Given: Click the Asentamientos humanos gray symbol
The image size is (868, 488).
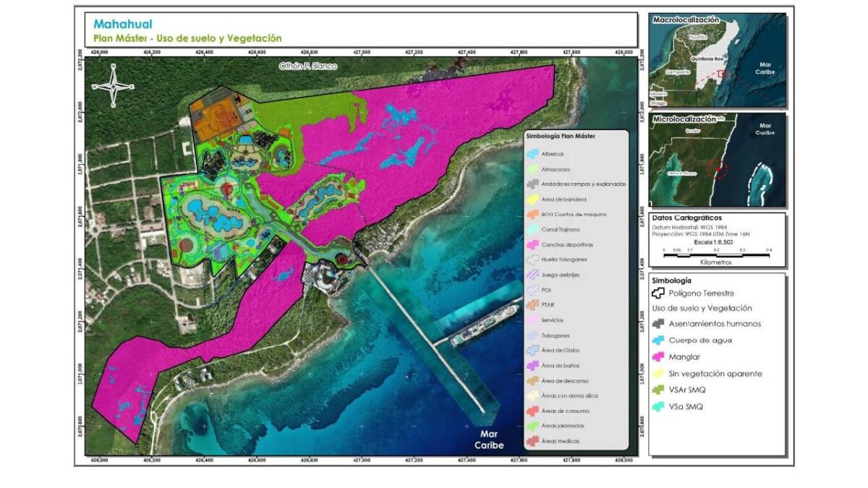Looking at the screenshot, I should tap(658, 324).
